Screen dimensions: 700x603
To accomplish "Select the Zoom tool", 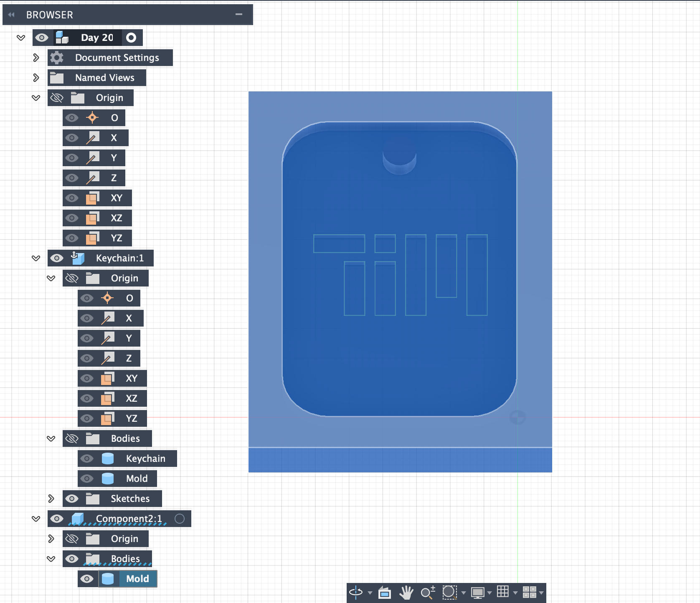I will (x=427, y=593).
